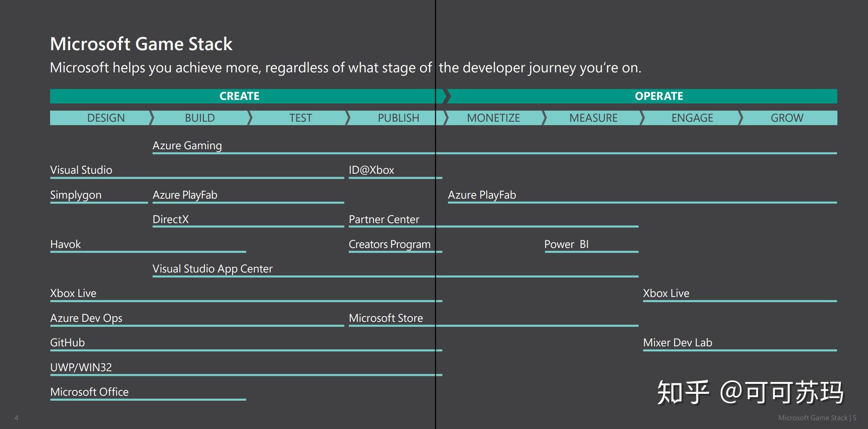This screenshot has width=868, height=429.
Task: Click the Simplygon label
Action: pyautogui.click(x=76, y=195)
